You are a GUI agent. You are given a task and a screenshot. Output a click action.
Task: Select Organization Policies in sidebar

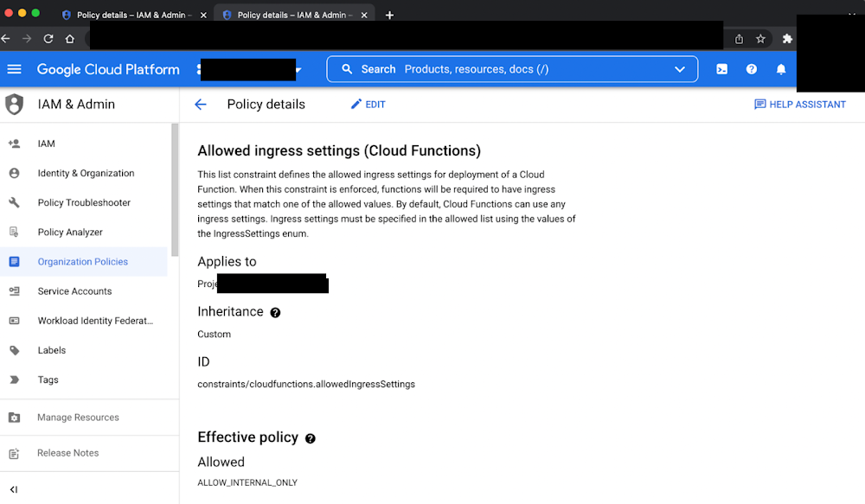coord(84,262)
